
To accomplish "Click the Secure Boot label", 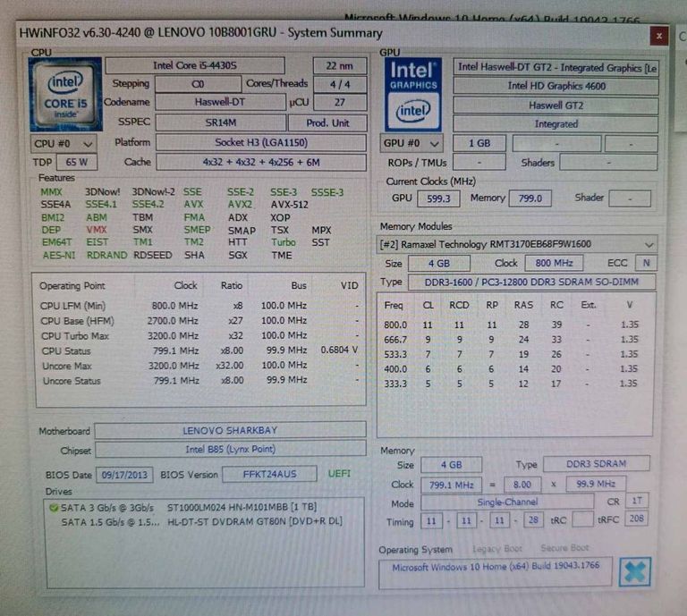I will (564, 548).
